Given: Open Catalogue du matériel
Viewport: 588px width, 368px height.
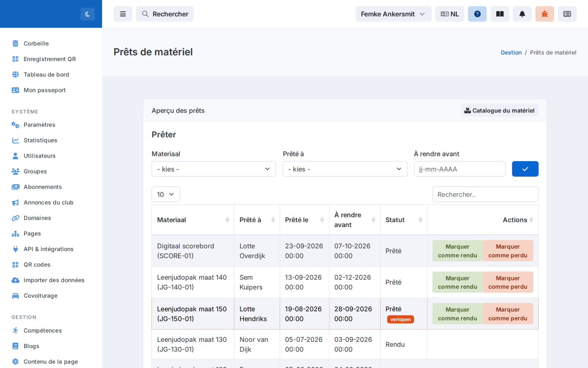Looking at the screenshot, I should click(x=499, y=110).
